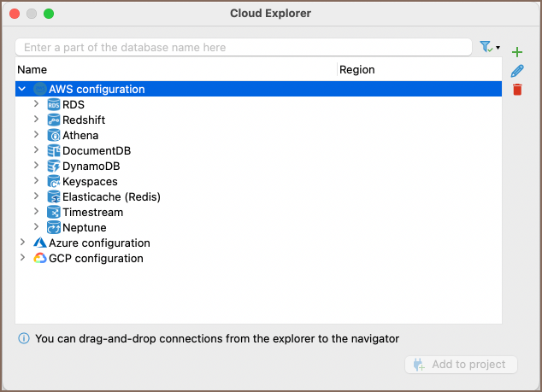542x392 pixels.
Task: Open the filter dropdown menu
Action: click(490, 47)
